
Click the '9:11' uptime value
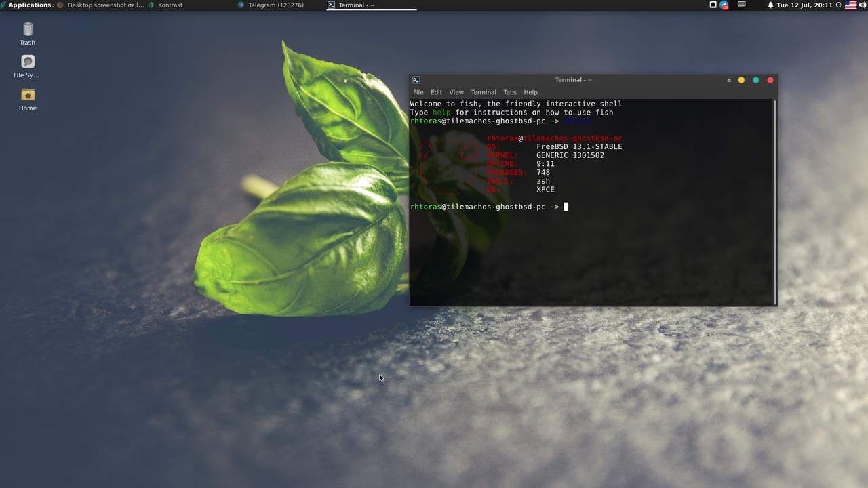pyautogui.click(x=545, y=164)
